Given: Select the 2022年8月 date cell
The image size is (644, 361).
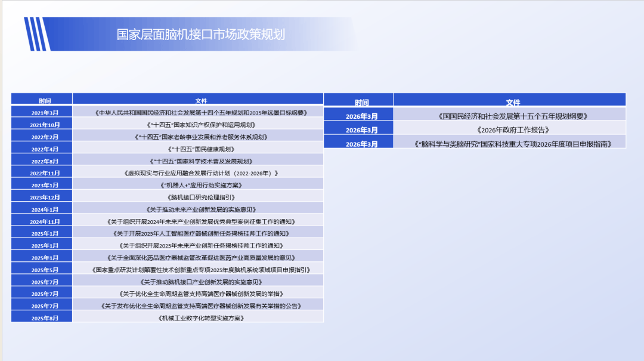Looking at the screenshot, I should 42,161.
